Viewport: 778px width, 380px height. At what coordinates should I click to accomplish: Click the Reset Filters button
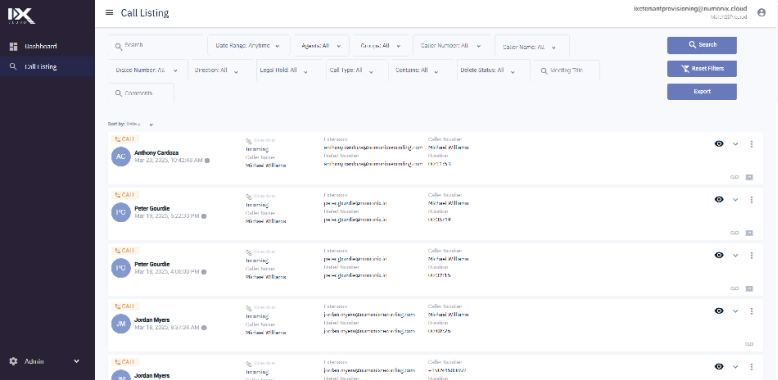coord(702,68)
